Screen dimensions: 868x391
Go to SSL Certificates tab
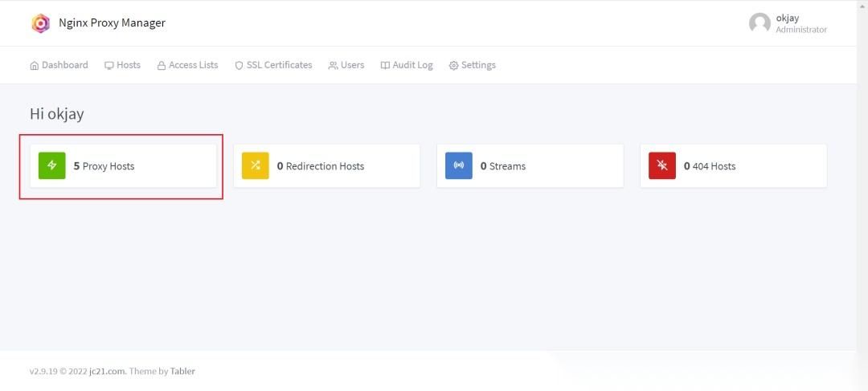point(274,65)
